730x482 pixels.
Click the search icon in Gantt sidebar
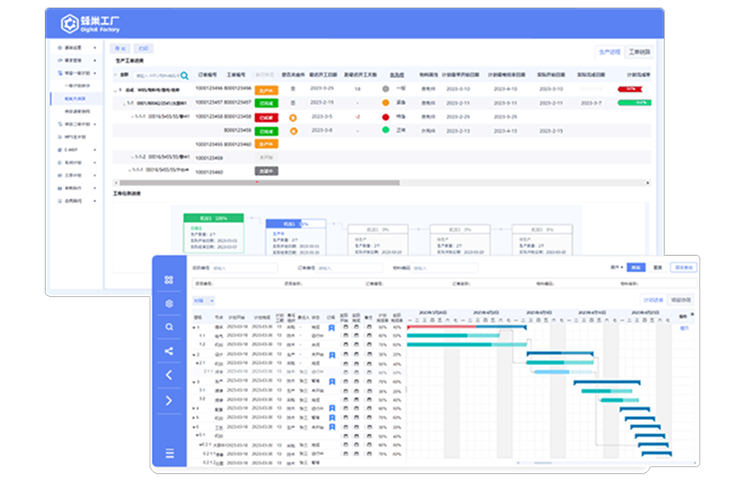(169, 327)
